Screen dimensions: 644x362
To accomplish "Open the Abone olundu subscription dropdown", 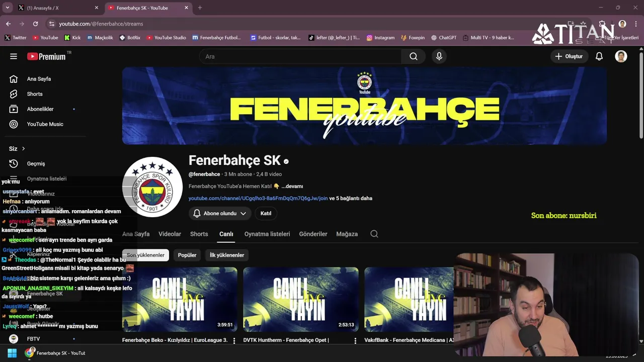I will pos(220,213).
